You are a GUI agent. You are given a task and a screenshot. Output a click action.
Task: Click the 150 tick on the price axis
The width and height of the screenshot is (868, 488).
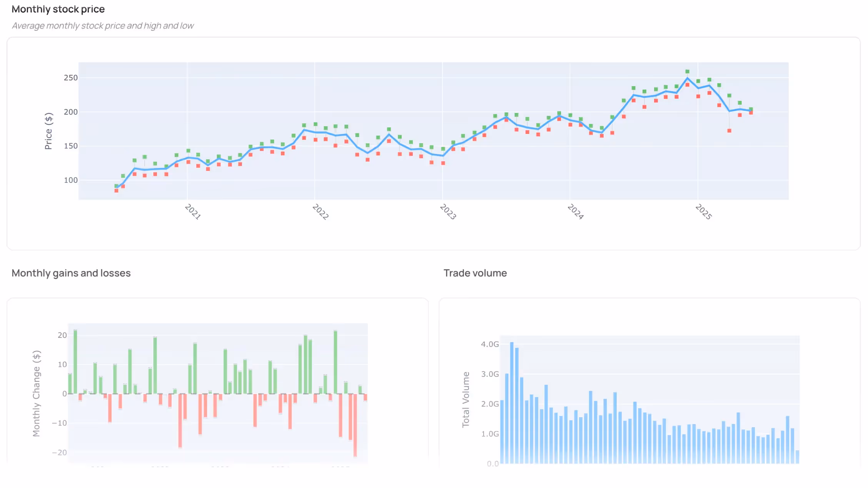(x=71, y=146)
